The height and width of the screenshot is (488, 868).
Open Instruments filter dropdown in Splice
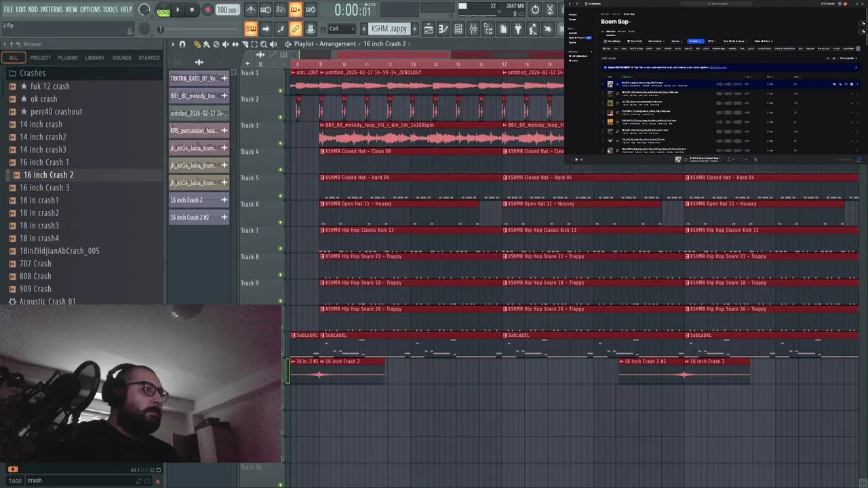pos(656,41)
